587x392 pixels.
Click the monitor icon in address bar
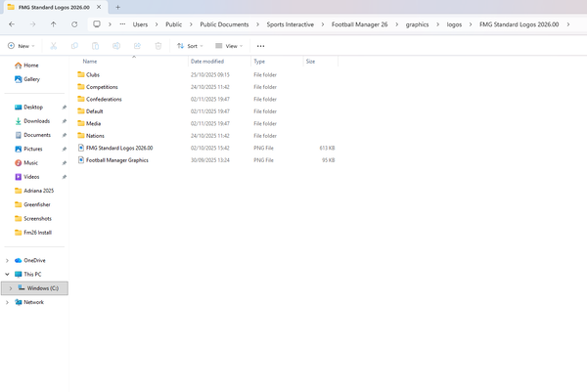97,24
